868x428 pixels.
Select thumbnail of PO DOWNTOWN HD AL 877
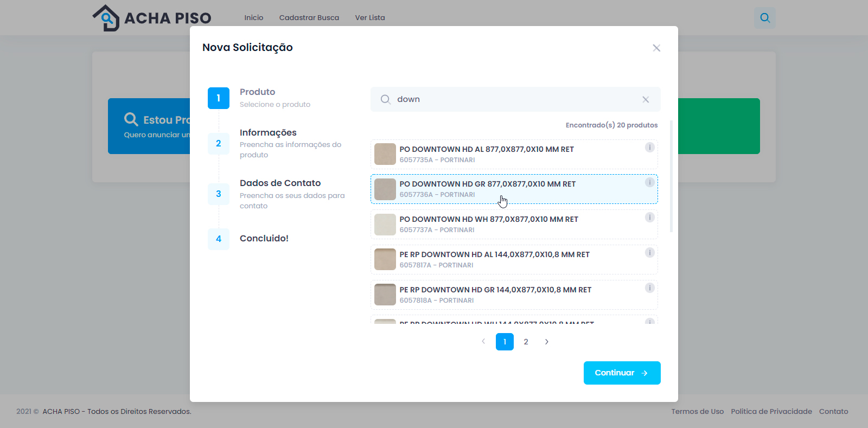[385, 154]
